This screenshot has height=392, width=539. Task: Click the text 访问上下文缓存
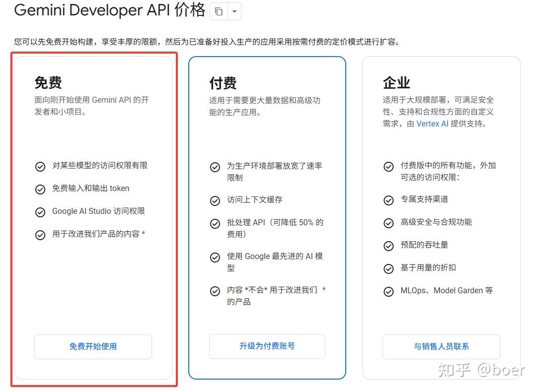click(255, 199)
